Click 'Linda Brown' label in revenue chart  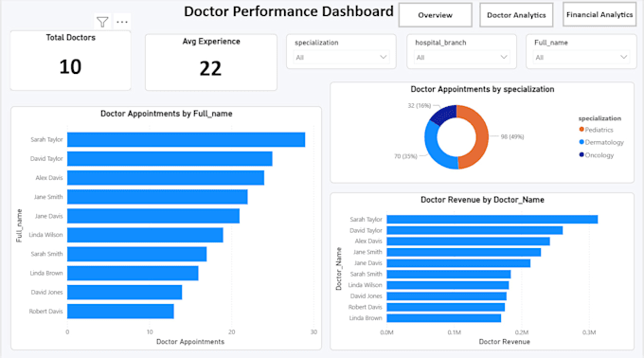tap(366, 318)
